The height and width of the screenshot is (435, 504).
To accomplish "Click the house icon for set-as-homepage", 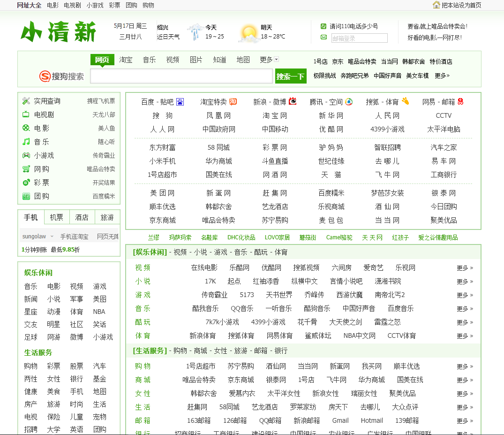I will pos(436,5).
